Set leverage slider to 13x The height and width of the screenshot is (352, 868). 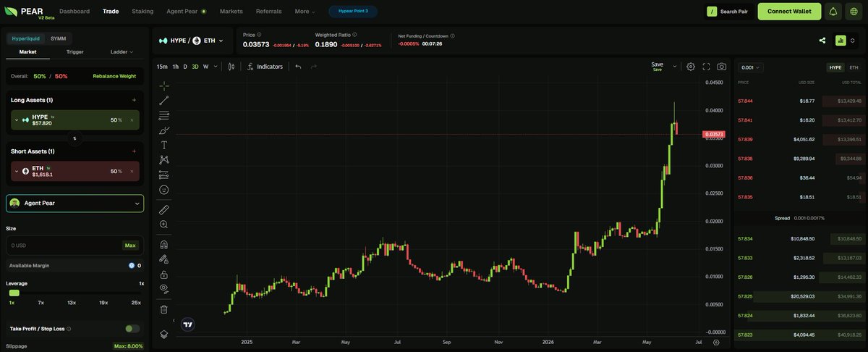[72, 302]
